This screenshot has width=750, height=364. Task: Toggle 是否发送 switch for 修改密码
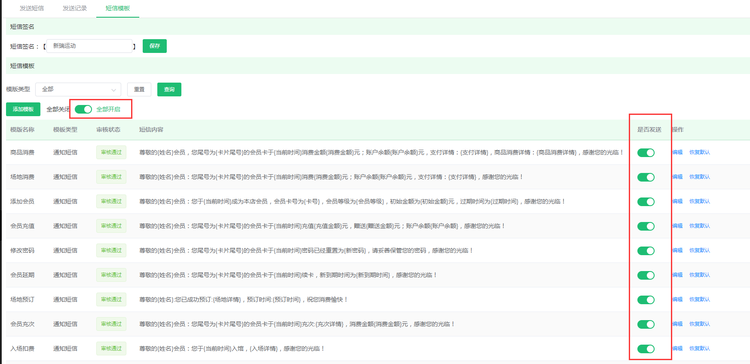coord(646,250)
